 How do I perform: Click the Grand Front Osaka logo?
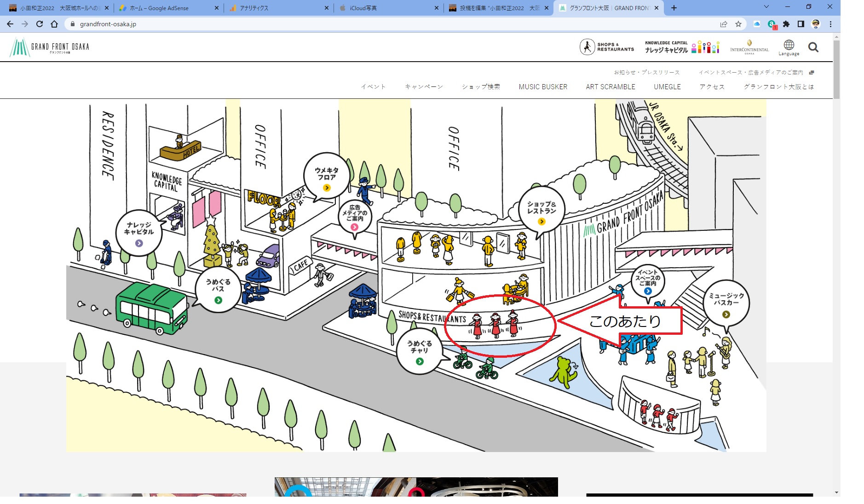click(49, 47)
